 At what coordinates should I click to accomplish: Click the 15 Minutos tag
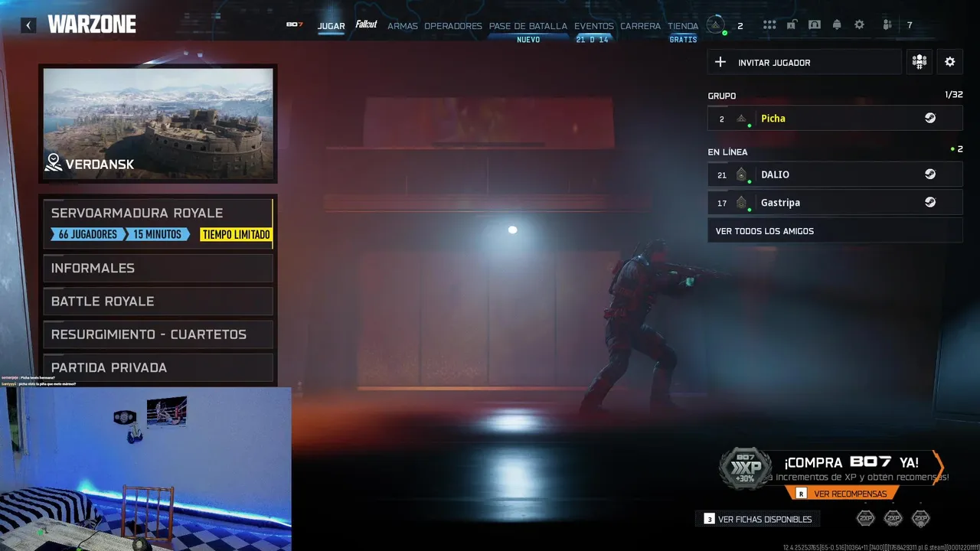(x=156, y=234)
